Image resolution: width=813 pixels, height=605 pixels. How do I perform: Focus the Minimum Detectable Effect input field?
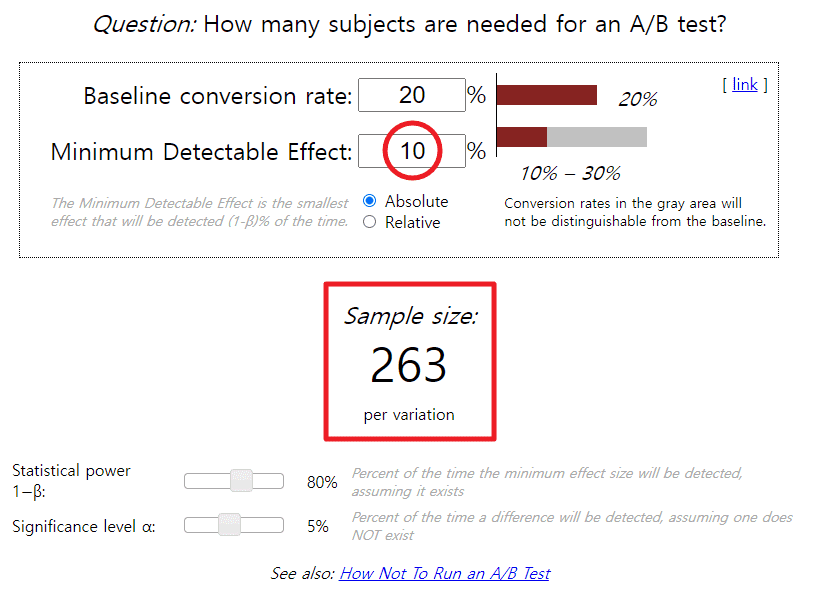click(x=411, y=151)
